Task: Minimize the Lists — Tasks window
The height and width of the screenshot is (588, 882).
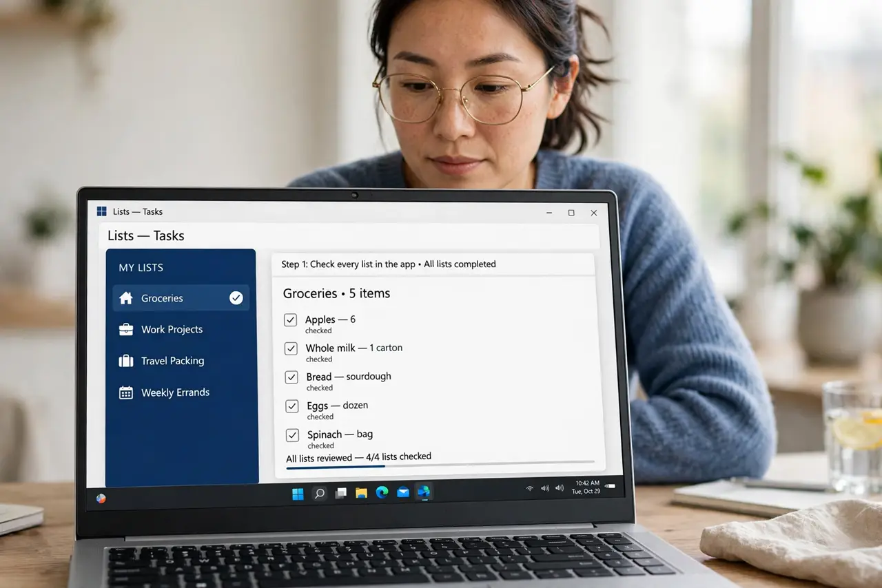Action: pyautogui.click(x=548, y=213)
